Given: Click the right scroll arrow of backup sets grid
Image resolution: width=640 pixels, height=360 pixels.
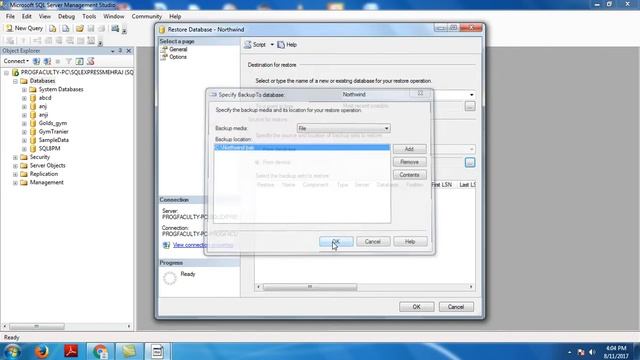Looking at the screenshot, I should (x=471, y=287).
